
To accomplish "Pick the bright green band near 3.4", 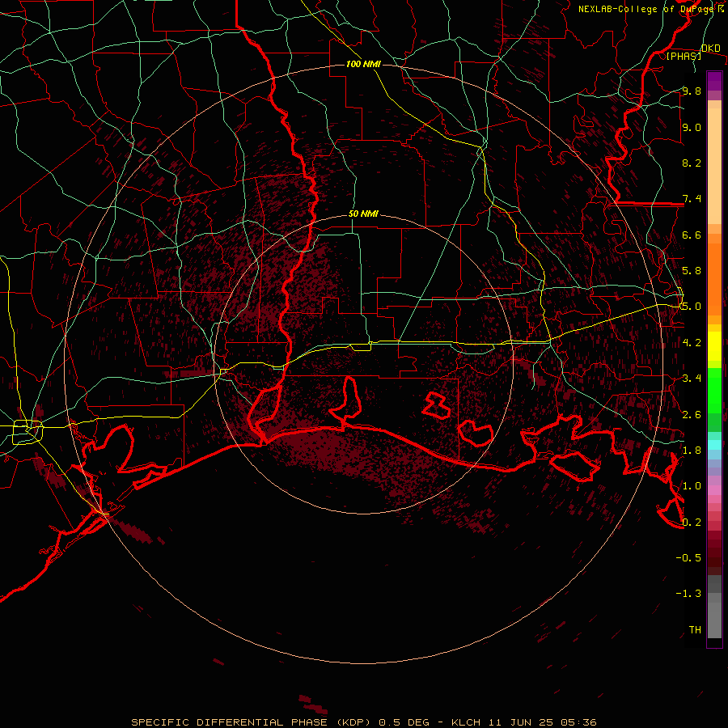I will [x=714, y=390].
